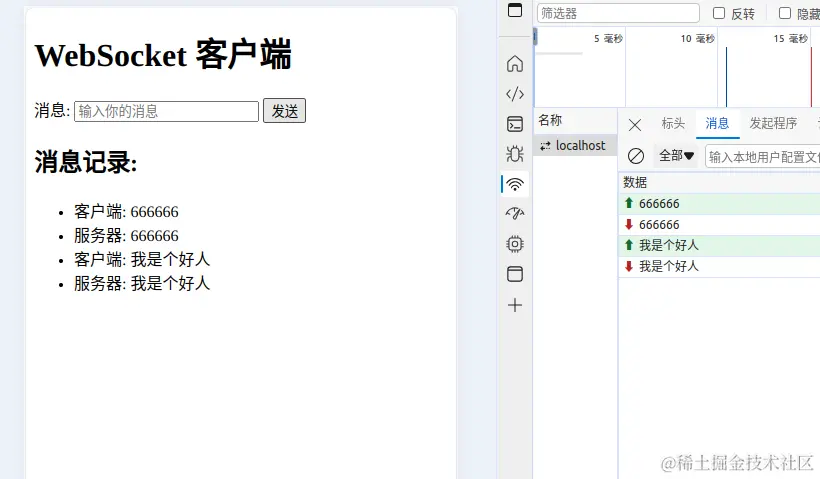Switch to the 标头 tab

tap(673, 123)
